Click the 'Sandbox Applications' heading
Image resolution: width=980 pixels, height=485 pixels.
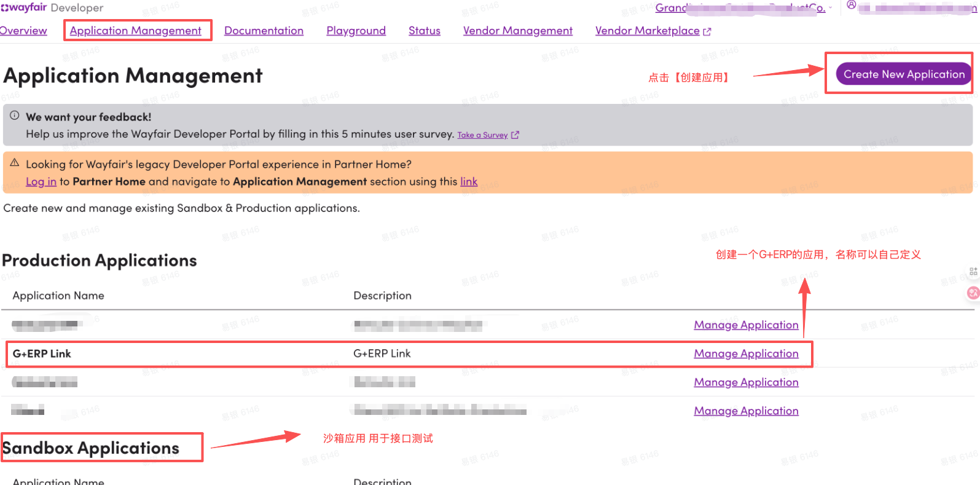click(x=91, y=448)
